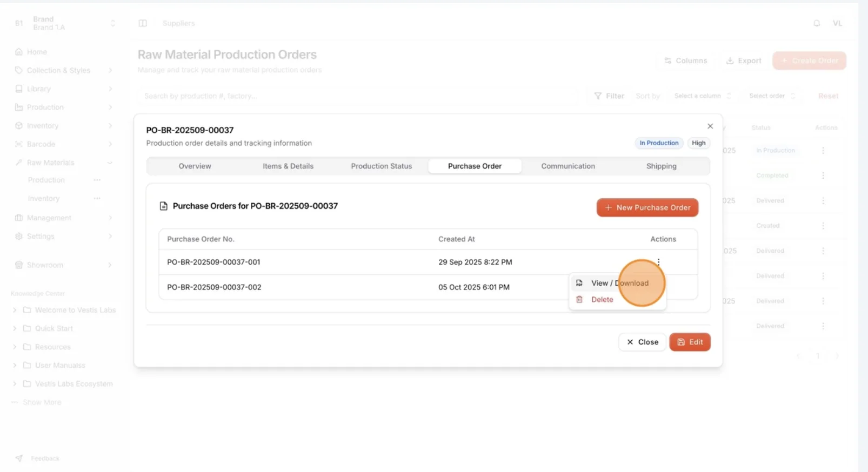Expand the Management sidebar chevron

click(x=110, y=218)
